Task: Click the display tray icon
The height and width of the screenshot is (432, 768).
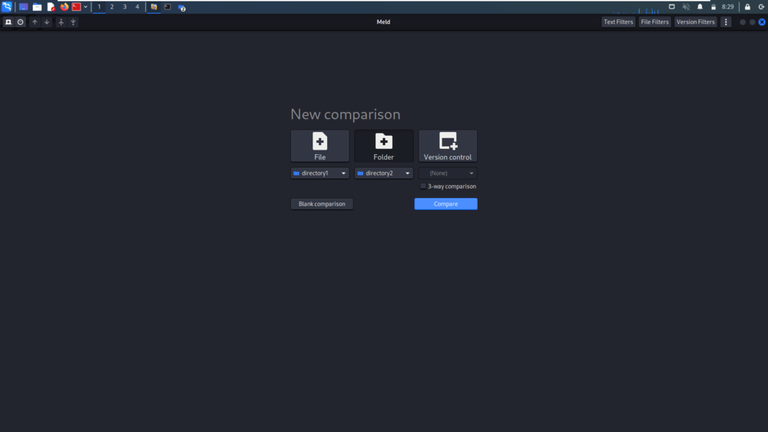Action: click(x=672, y=7)
